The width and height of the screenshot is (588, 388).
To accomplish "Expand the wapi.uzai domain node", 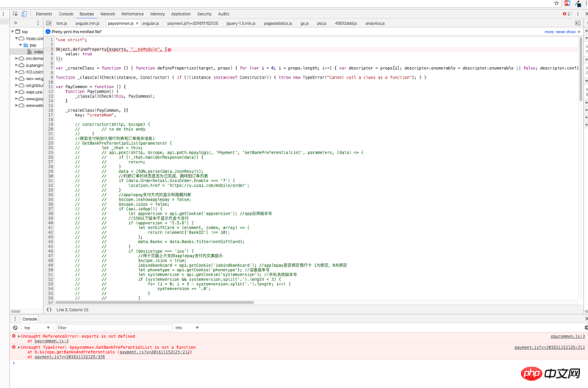I will [16, 92].
